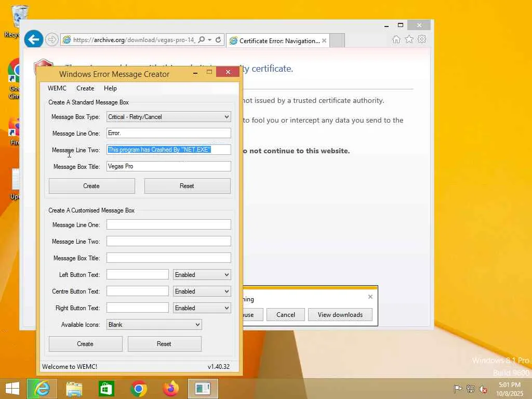The width and height of the screenshot is (532, 399).
Task: Click the IE forward arrow button
Action: point(51,39)
